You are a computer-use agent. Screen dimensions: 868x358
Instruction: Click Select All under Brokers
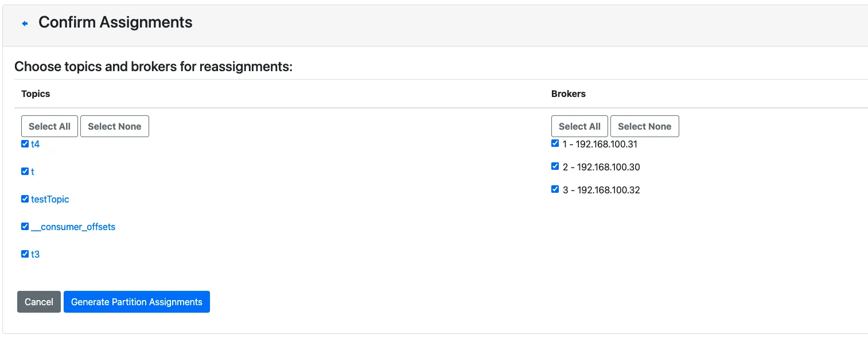[x=579, y=126]
